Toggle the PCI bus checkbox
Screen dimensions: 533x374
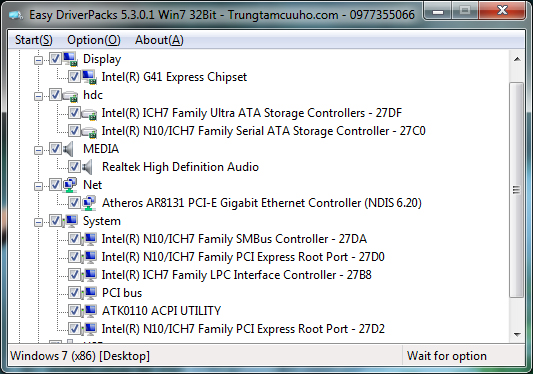[74, 293]
